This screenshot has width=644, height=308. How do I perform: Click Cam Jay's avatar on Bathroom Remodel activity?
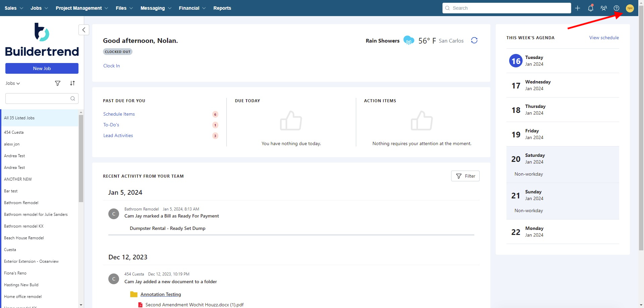114,214
